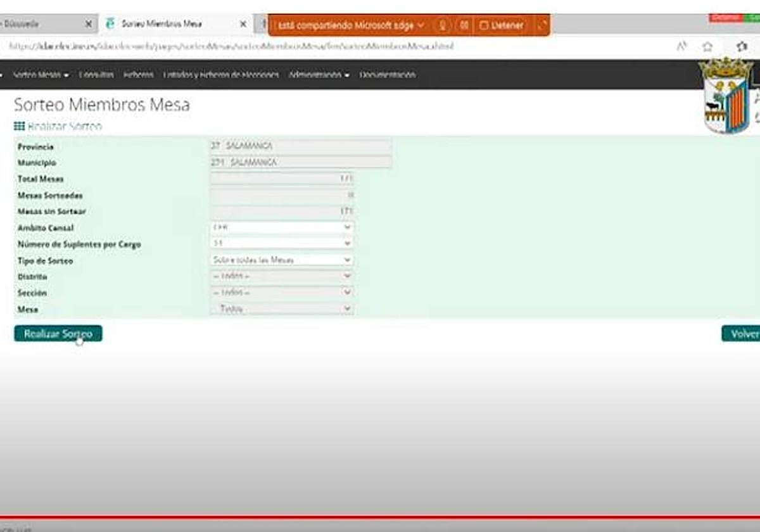The width and height of the screenshot is (760, 532).
Task: Click the Detener sharing button
Action: pyautogui.click(x=502, y=25)
